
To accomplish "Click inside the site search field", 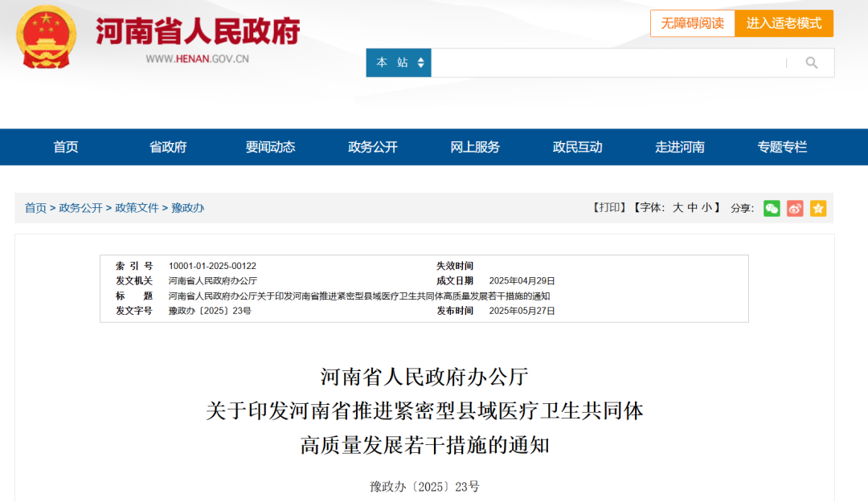I will (608, 63).
